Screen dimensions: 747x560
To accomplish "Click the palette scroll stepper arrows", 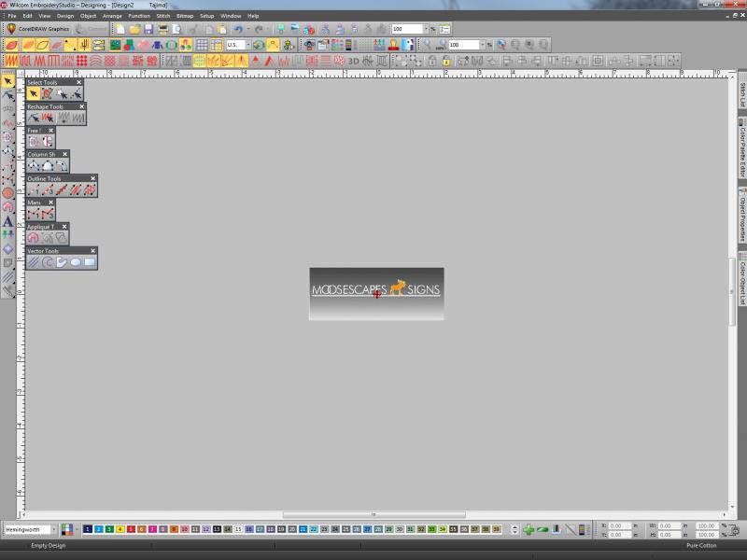I will (514, 529).
